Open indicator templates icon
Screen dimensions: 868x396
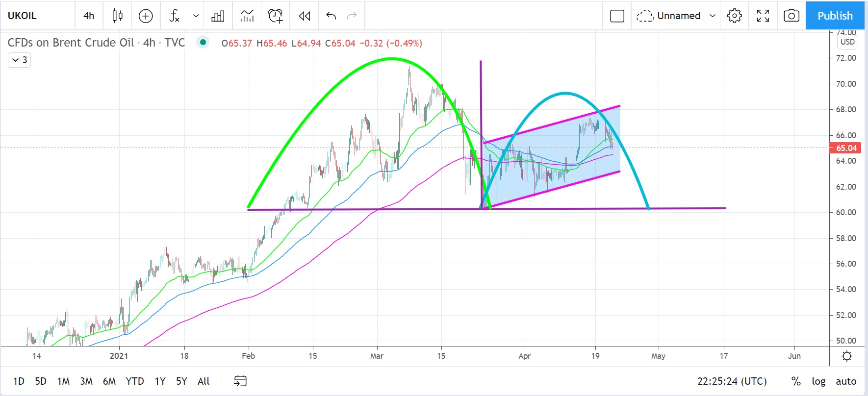pyautogui.click(x=247, y=16)
